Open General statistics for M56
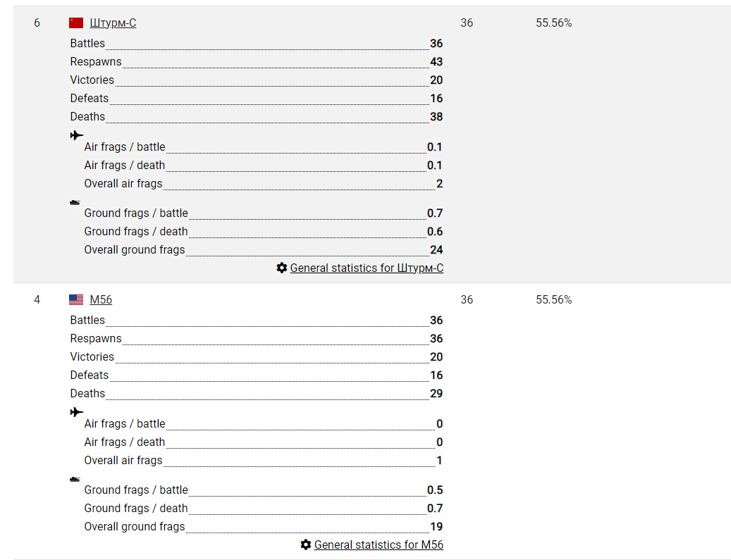This screenshot has width=731, height=560. click(379, 545)
